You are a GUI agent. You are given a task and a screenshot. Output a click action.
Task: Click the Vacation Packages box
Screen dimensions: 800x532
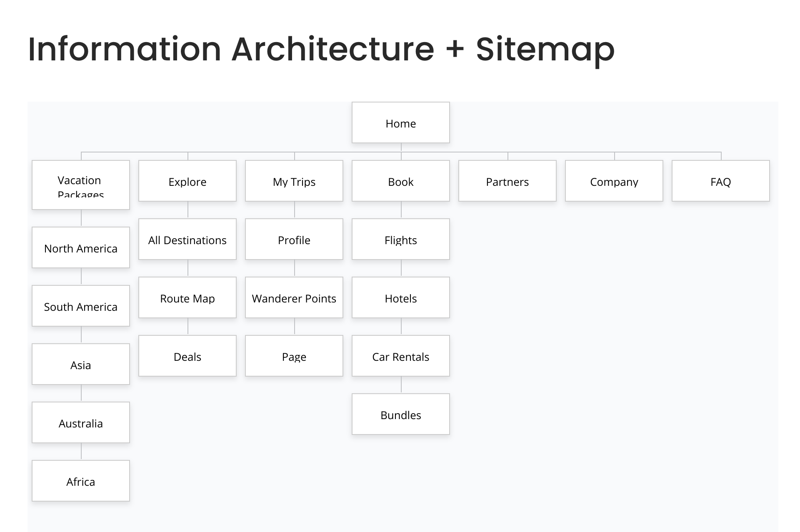[81, 185]
